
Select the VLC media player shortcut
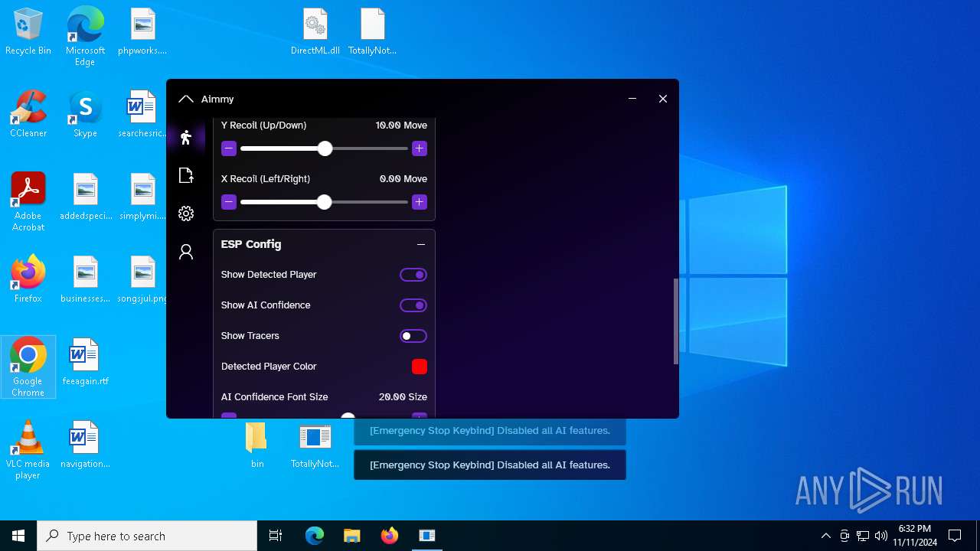click(x=28, y=450)
